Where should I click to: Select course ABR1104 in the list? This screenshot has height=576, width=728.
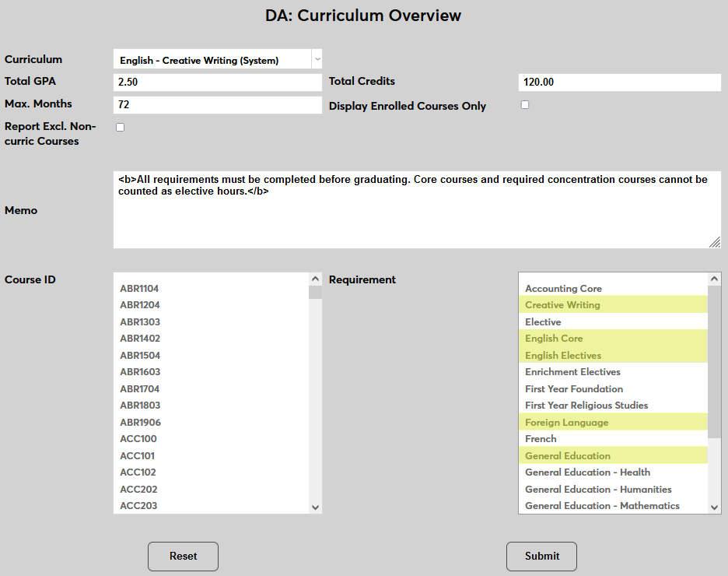coord(139,289)
